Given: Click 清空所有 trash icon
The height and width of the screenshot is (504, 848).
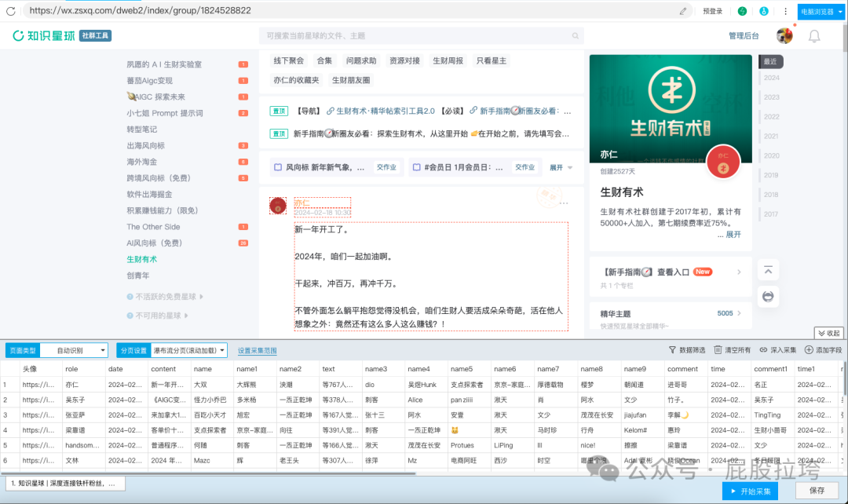Looking at the screenshot, I should tap(718, 350).
